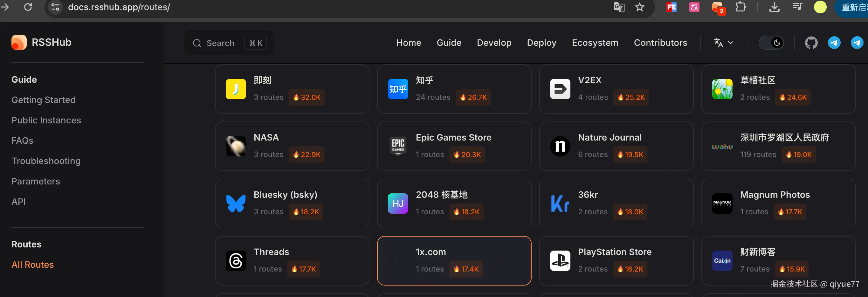This screenshot has width=868, height=297.
Task: Open Troubleshooting sidebar link
Action: pyautogui.click(x=46, y=161)
